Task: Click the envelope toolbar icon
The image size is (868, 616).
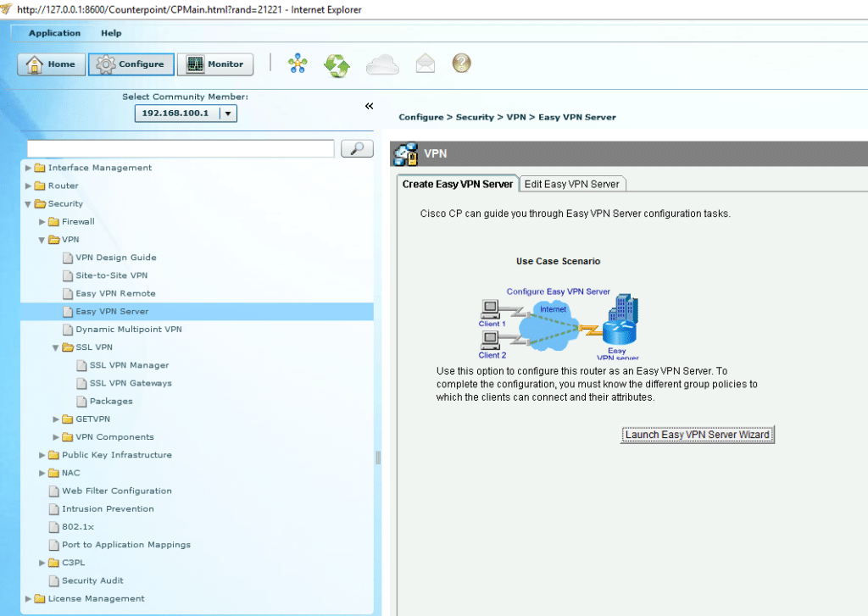Action: 425,63
